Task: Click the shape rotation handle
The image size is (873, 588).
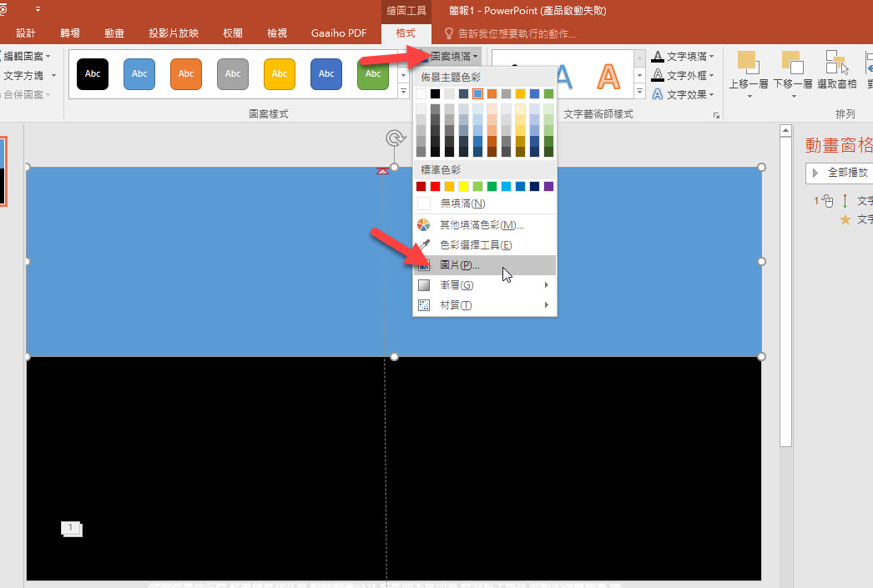Action: [395, 138]
